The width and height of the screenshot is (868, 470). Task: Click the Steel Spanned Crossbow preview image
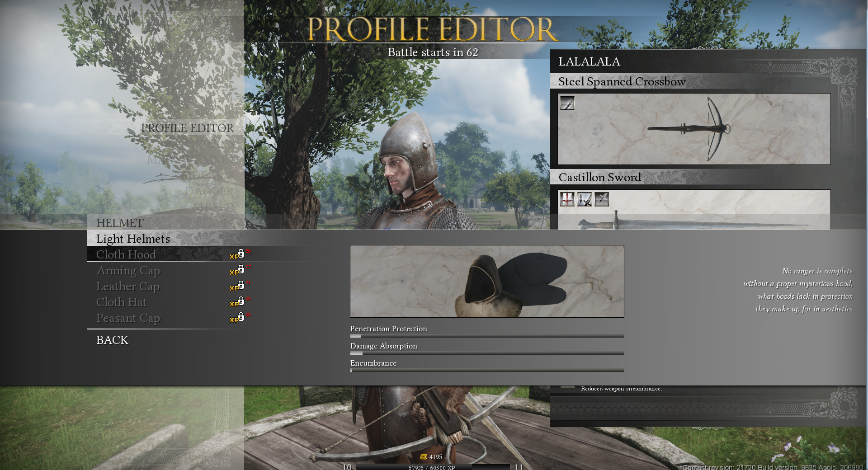click(x=694, y=129)
